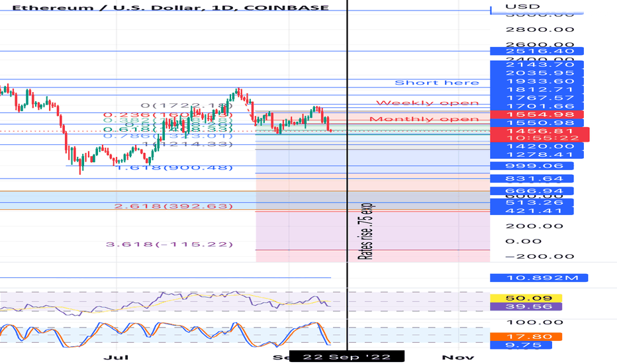
Task: Select the 1701.66 price label
Action: (x=537, y=106)
